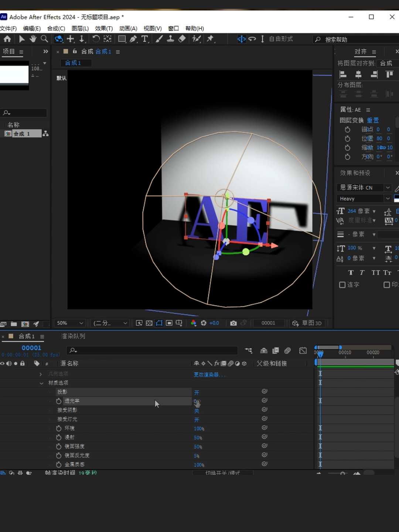Click align left edges icon
The image size is (399, 532).
343,74
